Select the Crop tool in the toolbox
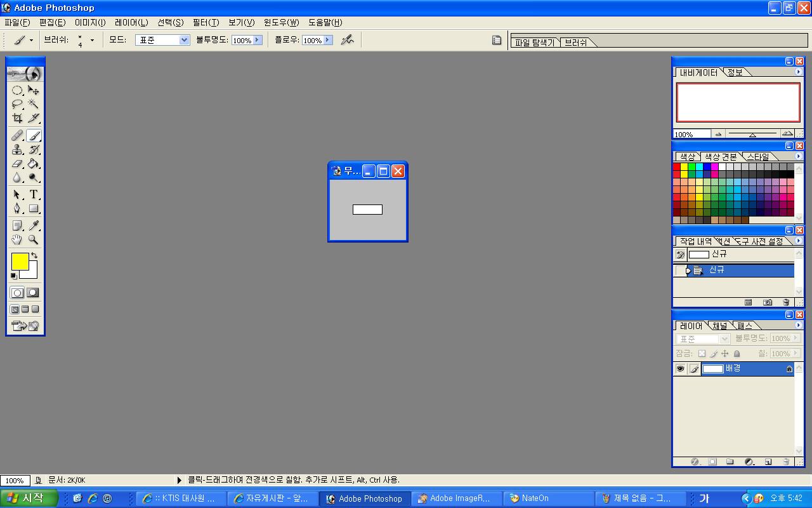This screenshot has width=812, height=508. (x=17, y=118)
